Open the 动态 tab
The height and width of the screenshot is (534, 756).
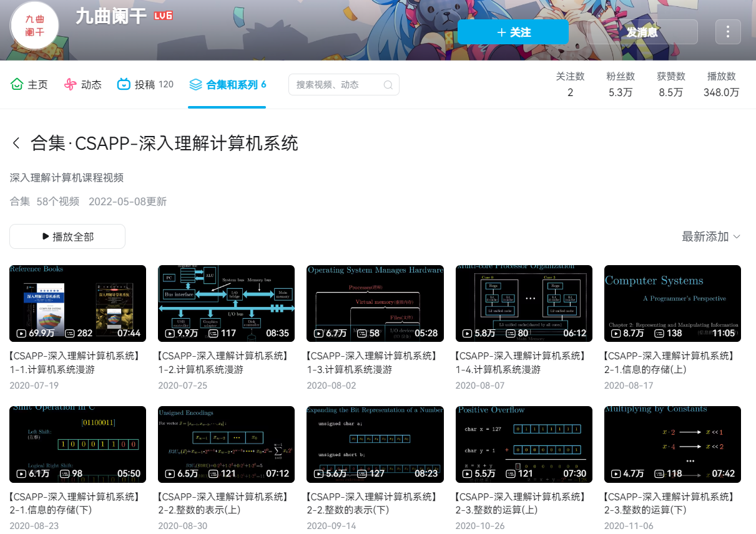83,84
